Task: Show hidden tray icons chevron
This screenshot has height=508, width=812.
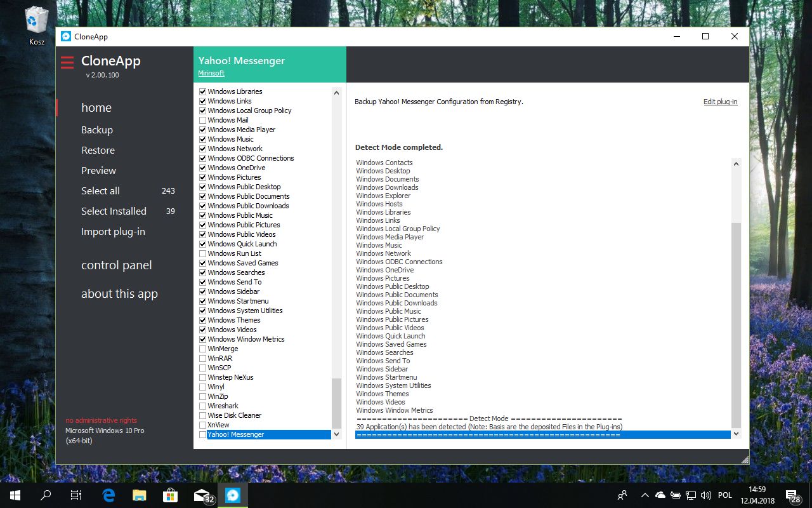Action: click(645, 495)
